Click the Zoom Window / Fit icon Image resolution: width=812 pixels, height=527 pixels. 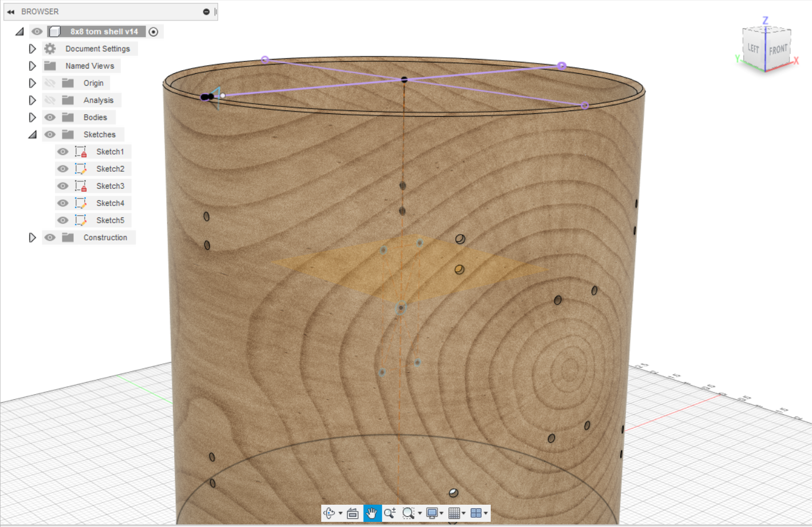pos(408,513)
